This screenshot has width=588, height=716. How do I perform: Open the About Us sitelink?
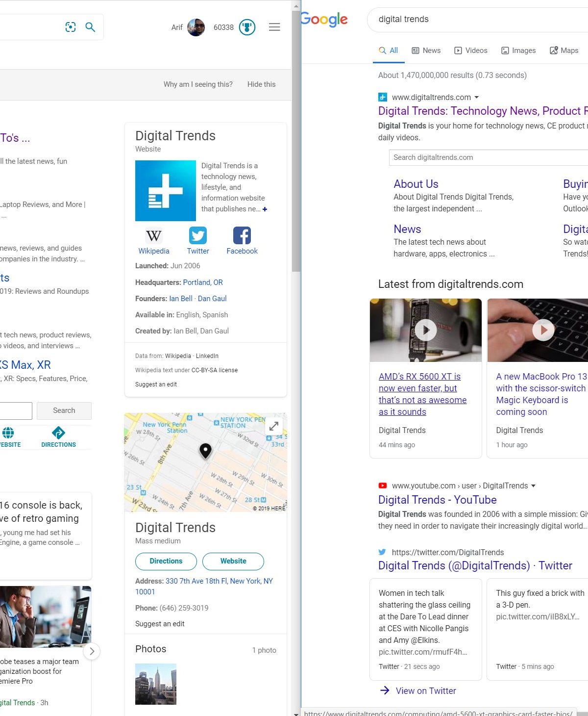click(416, 184)
